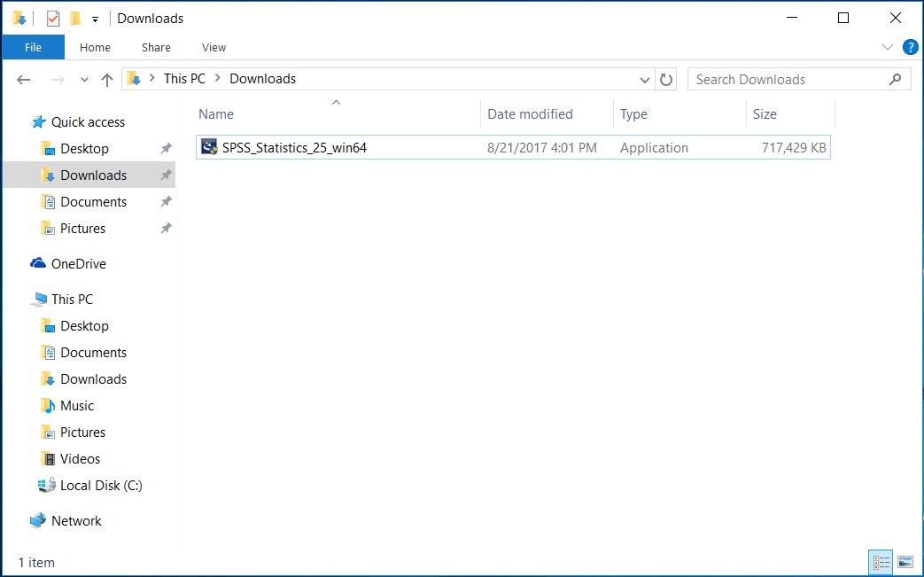This screenshot has width=924, height=577.
Task: Sort files by the Size column
Action: click(764, 114)
